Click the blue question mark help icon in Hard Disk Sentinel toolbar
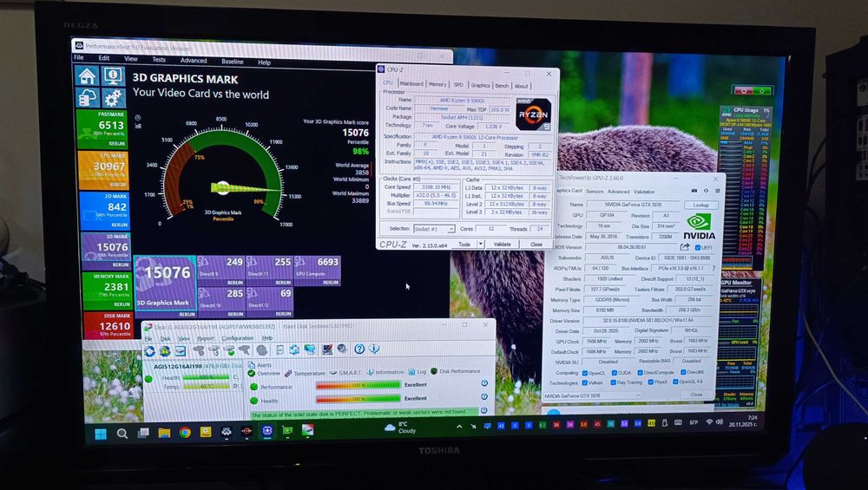Viewport: 868px width, 490px height. coord(359,349)
